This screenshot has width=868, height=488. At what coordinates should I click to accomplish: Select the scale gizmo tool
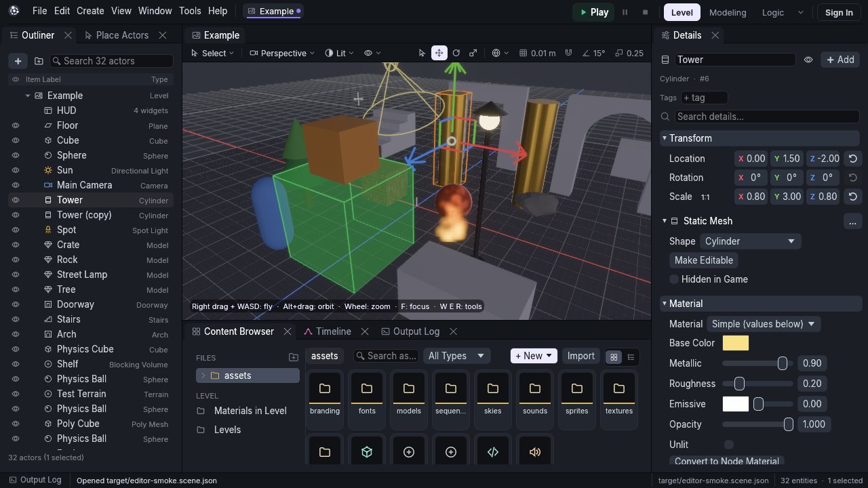click(x=473, y=53)
